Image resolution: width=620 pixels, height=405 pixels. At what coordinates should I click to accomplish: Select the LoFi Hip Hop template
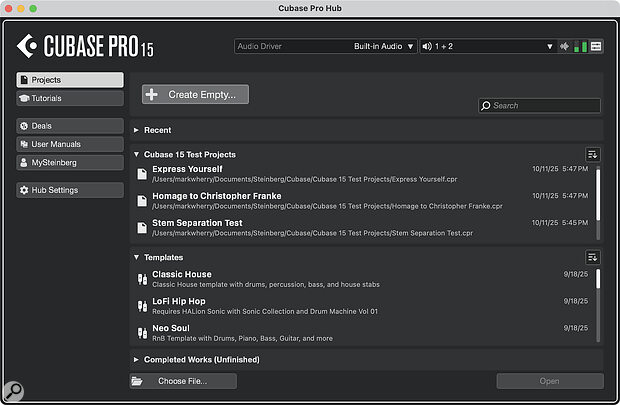coord(363,306)
